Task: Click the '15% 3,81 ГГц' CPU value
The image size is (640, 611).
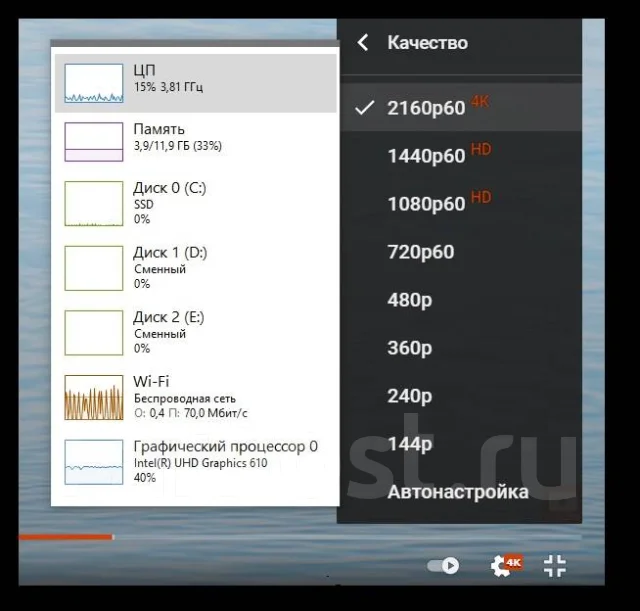Action: [168, 87]
